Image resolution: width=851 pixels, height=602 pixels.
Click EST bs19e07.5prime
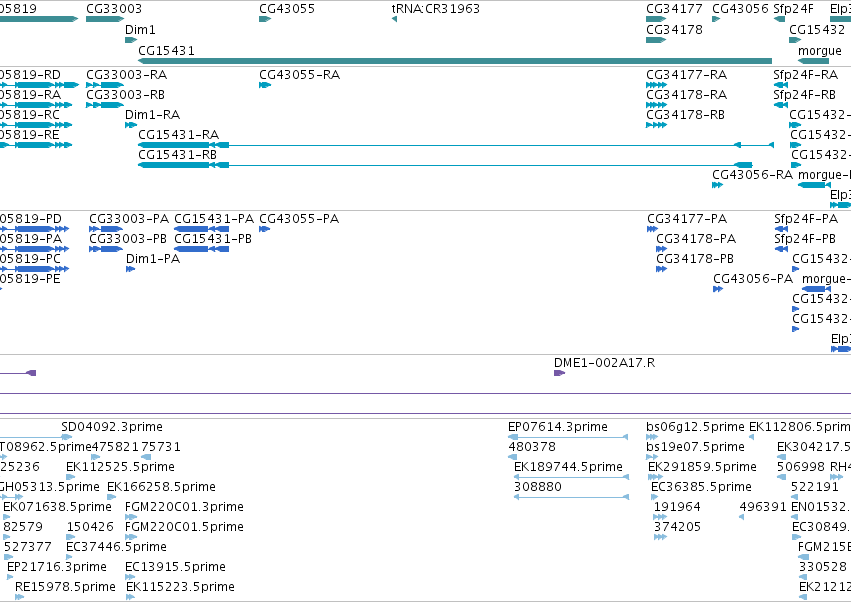pos(695,447)
